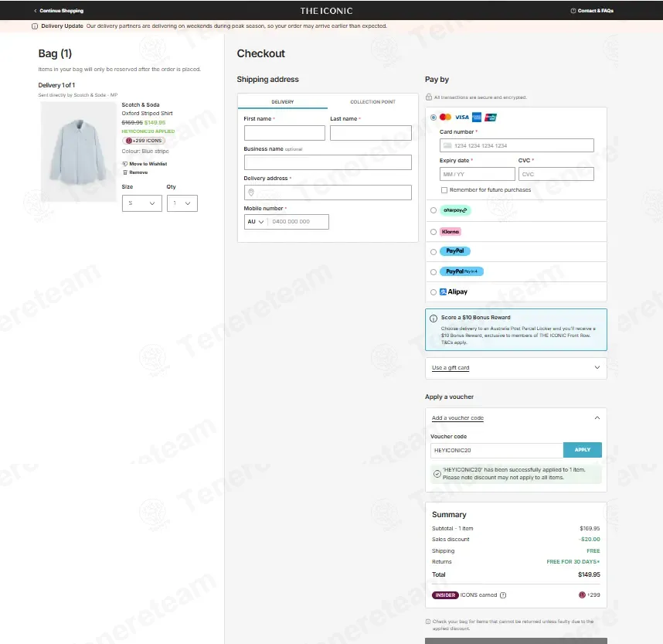Click the info icon in Bonus Reward box

(x=433, y=319)
